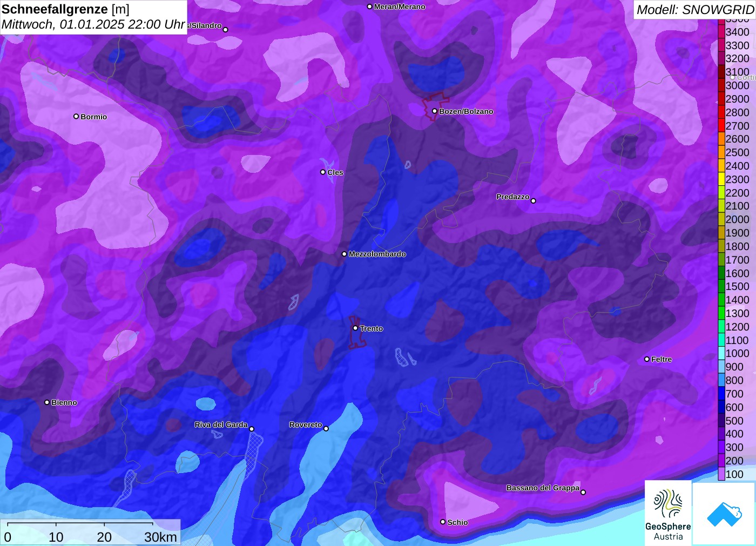The width and height of the screenshot is (756, 546).
Task: Click the legend value "500"
Action: [734, 420]
